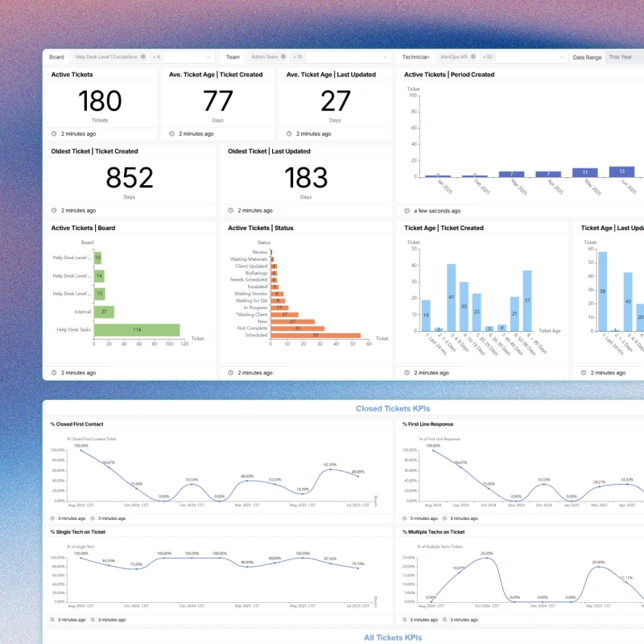Click the Closed Tickets KPIs heading

[x=394, y=408]
